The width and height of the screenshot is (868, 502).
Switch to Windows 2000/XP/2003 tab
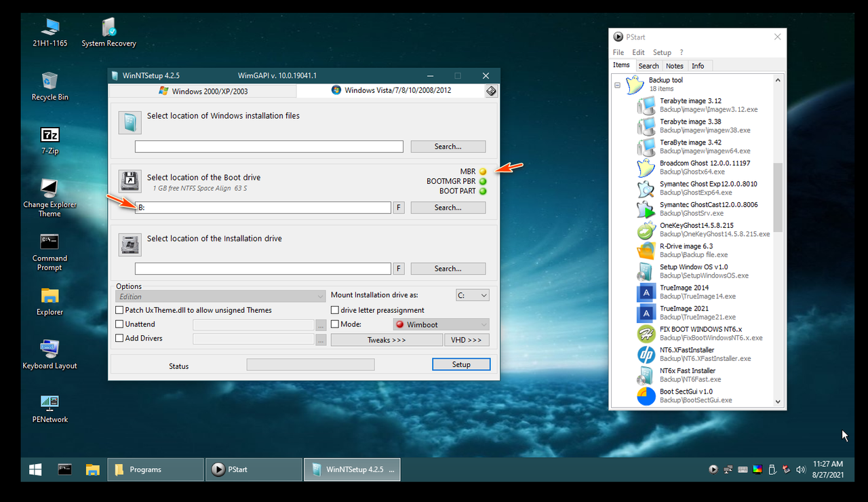pyautogui.click(x=203, y=91)
